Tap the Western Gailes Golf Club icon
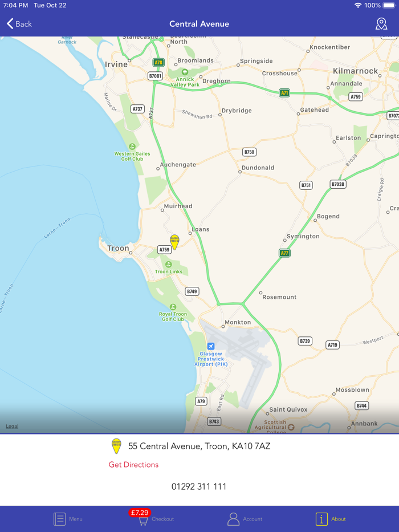 coord(132,146)
